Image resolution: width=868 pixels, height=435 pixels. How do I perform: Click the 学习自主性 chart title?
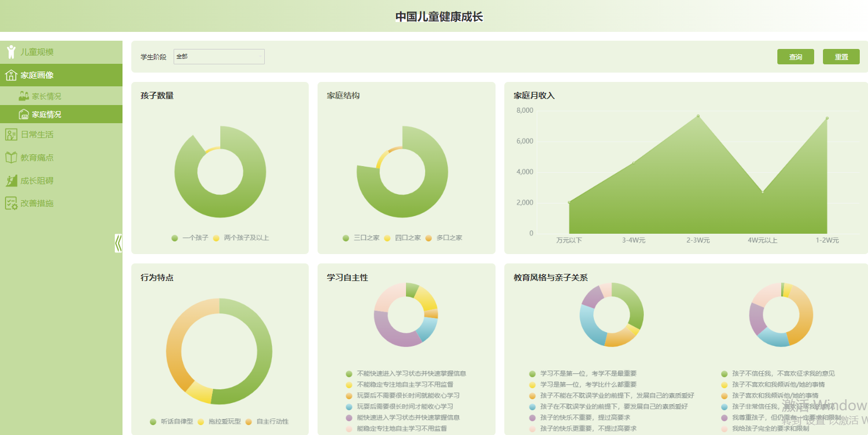pos(347,277)
